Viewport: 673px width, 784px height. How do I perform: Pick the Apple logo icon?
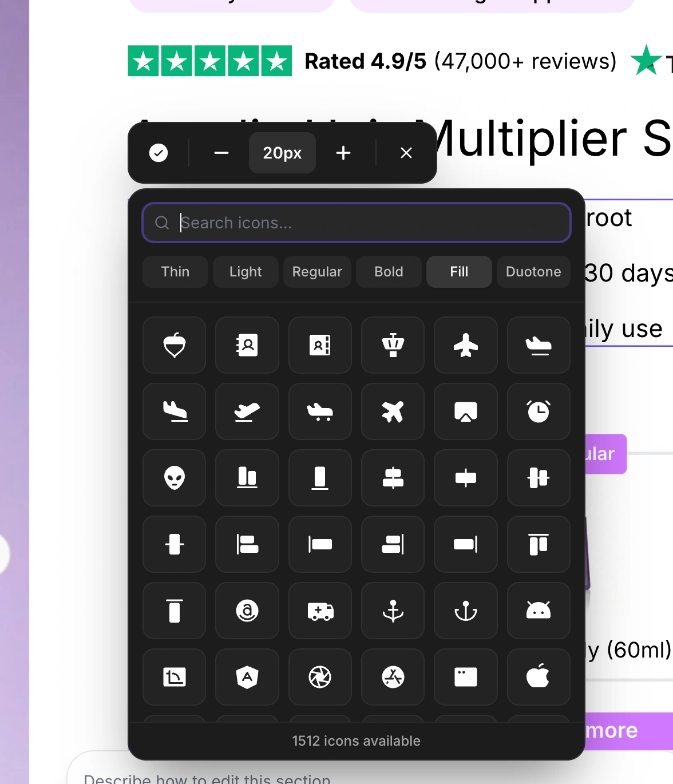point(539,677)
